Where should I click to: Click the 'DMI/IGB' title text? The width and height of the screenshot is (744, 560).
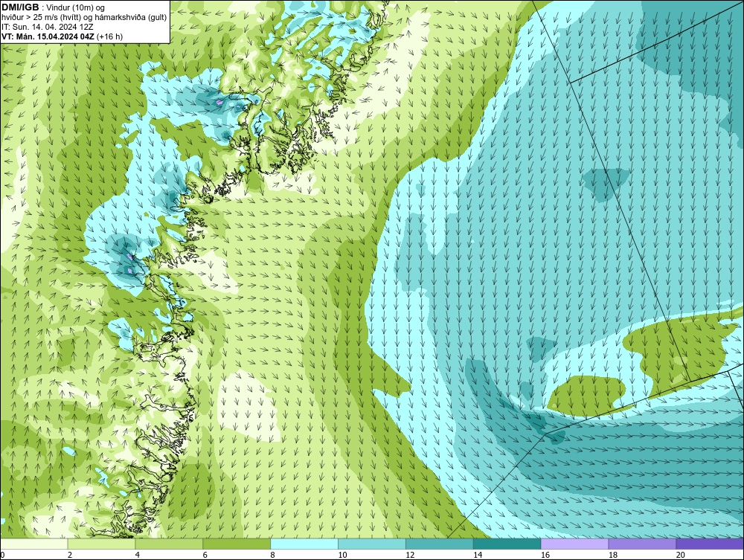20,7
